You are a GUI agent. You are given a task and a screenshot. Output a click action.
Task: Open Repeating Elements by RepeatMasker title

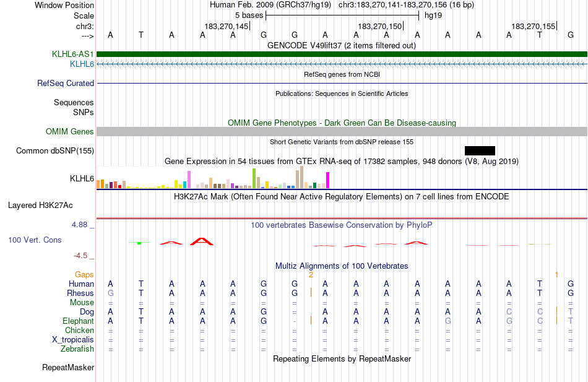342,358
